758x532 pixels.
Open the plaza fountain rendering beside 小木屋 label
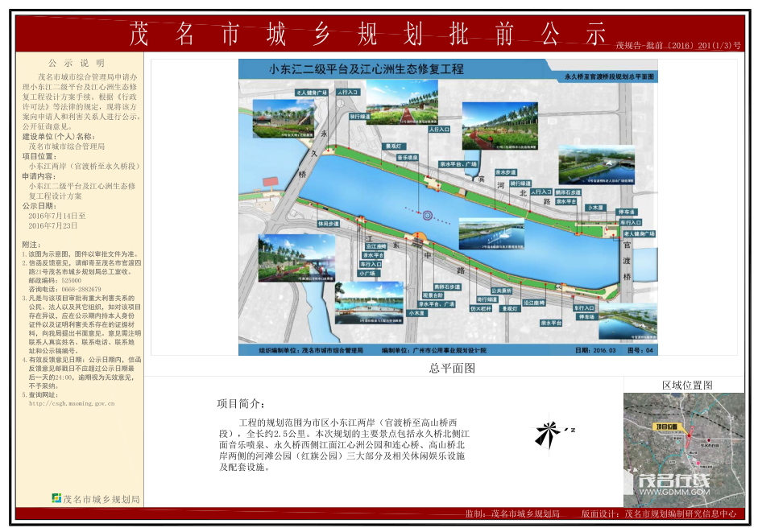click(369, 303)
